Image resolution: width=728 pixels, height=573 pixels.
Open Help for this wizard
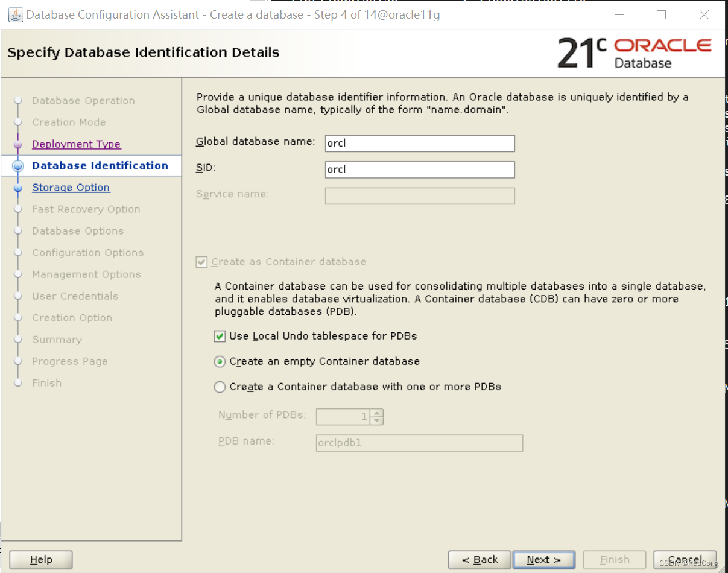tap(41, 560)
